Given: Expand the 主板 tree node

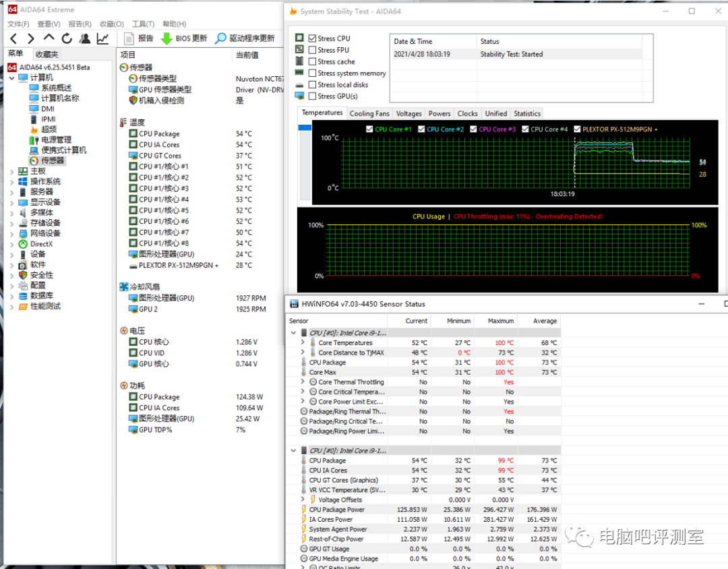Looking at the screenshot, I should [x=11, y=171].
